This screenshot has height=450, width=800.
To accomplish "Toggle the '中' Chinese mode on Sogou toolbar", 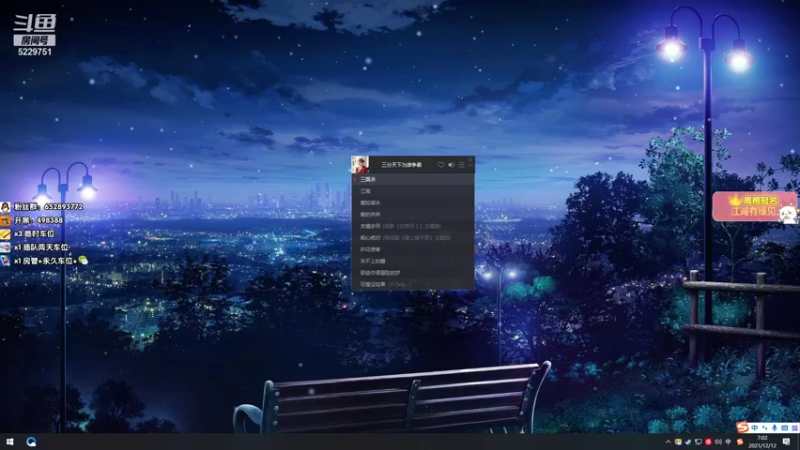I will 755,428.
